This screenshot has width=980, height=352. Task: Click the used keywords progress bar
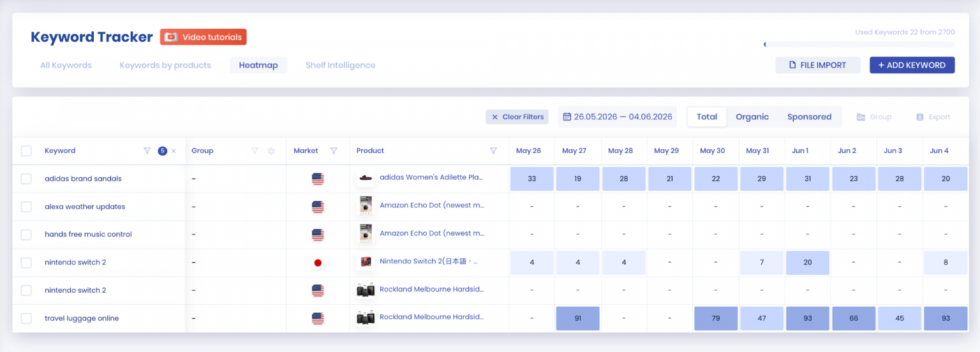pyautogui.click(x=859, y=45)
